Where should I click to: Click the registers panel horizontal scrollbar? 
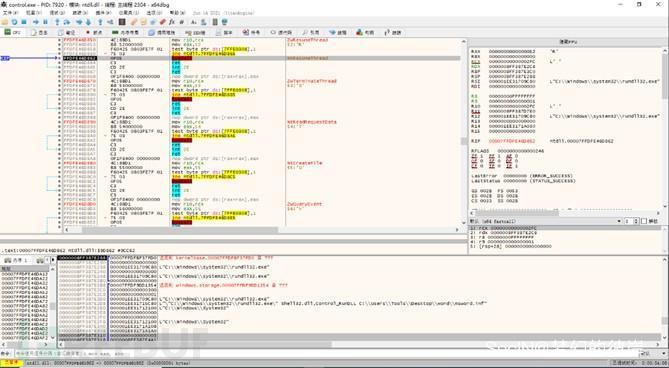coord(565,212)
